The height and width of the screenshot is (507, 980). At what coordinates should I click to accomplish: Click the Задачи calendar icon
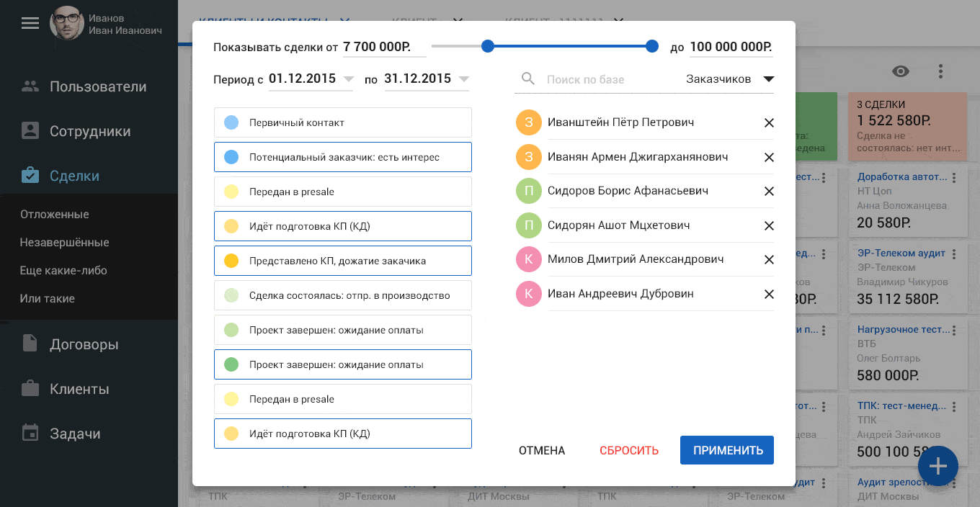pos(30,434)
